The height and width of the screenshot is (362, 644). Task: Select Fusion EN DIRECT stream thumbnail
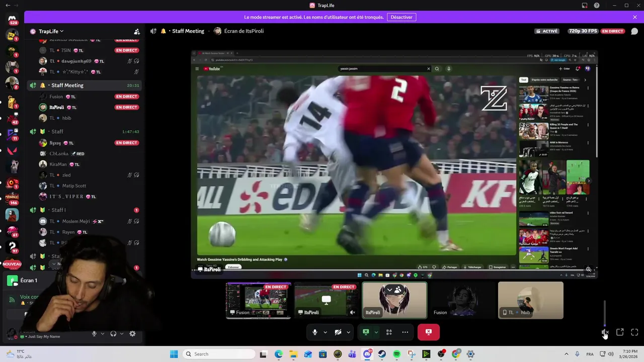click(x=258, y=300)
